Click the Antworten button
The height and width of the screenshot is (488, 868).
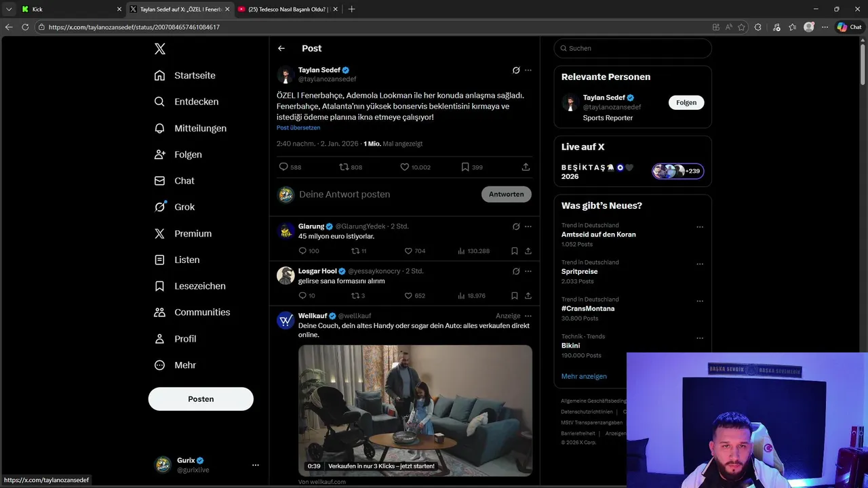coord(507,195)
